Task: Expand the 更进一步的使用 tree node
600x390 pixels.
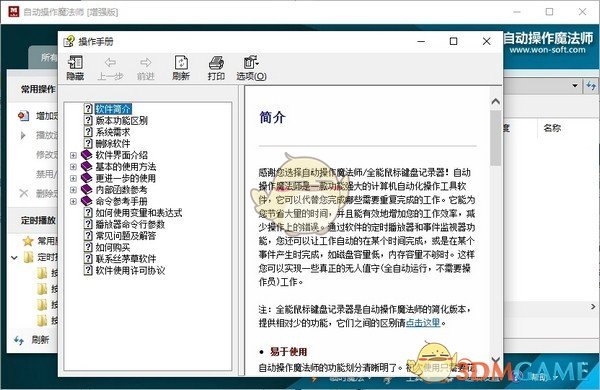Action: (x=73, y=178)
